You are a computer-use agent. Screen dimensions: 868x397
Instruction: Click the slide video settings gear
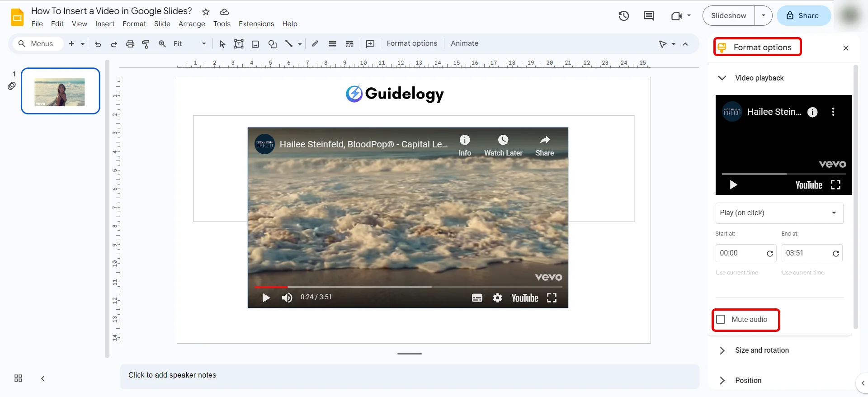[497, 298]
